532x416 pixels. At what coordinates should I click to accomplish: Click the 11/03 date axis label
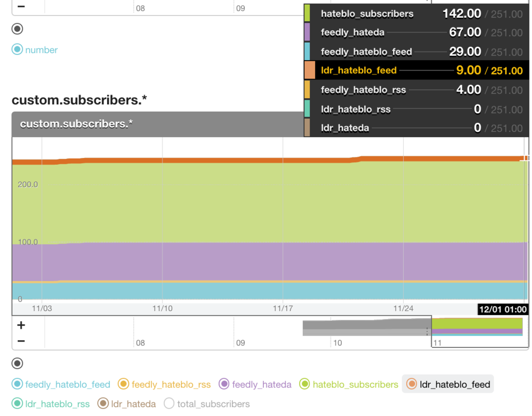point(42,308)
